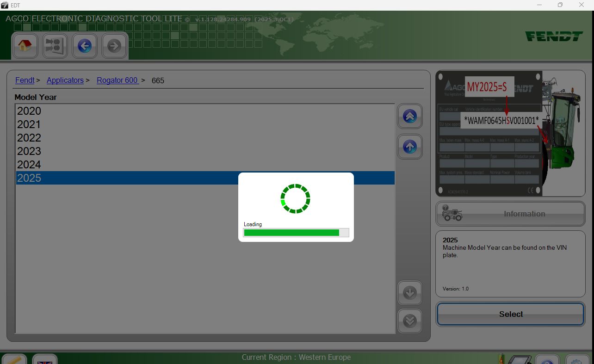Screen dimensions: 594x364
Task: Select model year 2020
Action: pyautogui.click(x=205, y=111)
